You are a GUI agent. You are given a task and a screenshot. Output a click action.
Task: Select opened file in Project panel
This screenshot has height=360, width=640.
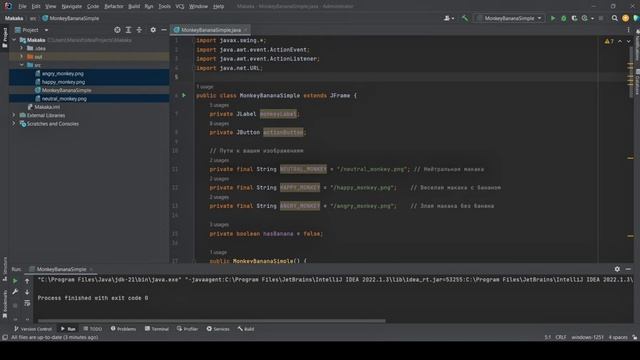(x=117, y=30)
